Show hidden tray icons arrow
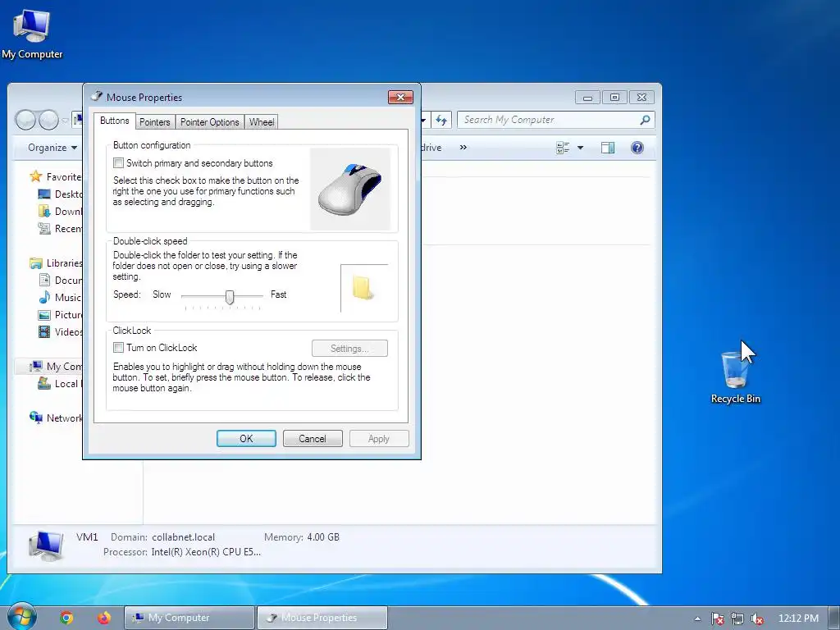 [697, 619]
